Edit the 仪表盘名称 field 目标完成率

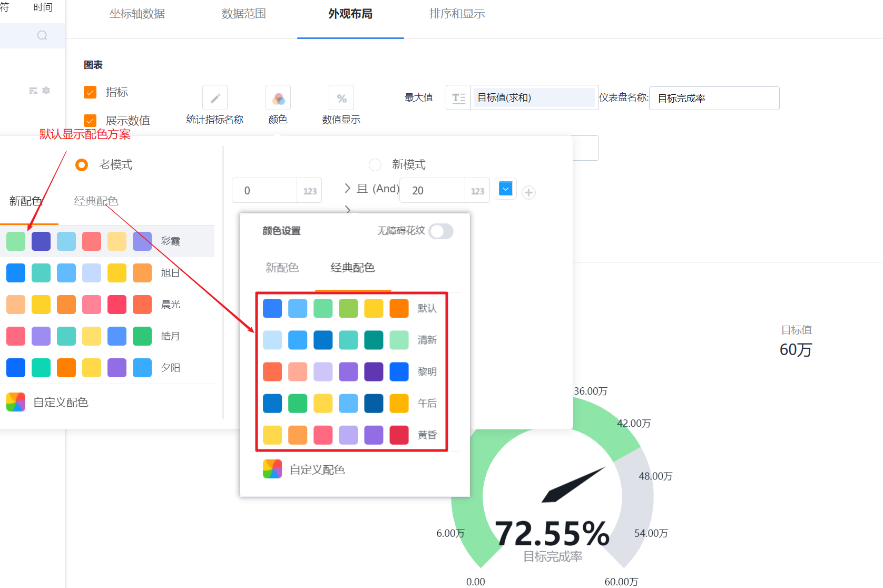coord(714,99)
